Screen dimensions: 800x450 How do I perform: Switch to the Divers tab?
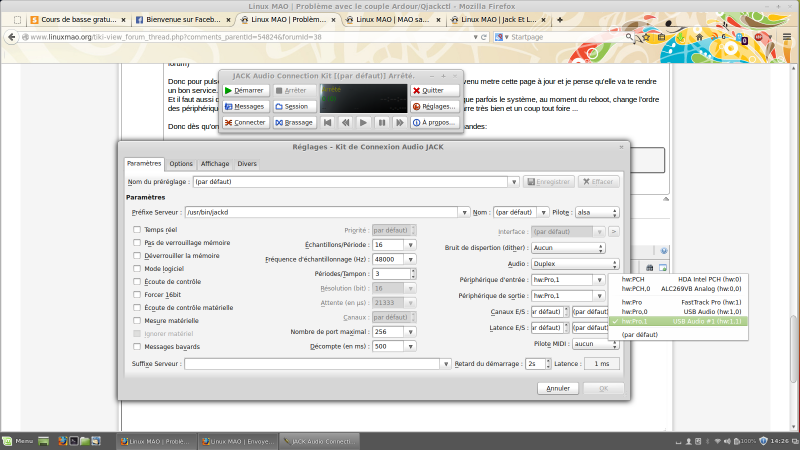coord(247,164)
